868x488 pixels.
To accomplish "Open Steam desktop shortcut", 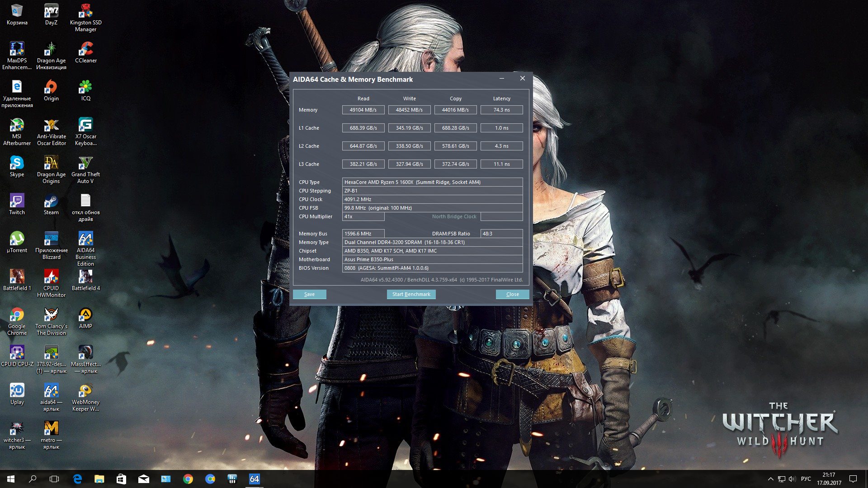I will click(51, 204).
